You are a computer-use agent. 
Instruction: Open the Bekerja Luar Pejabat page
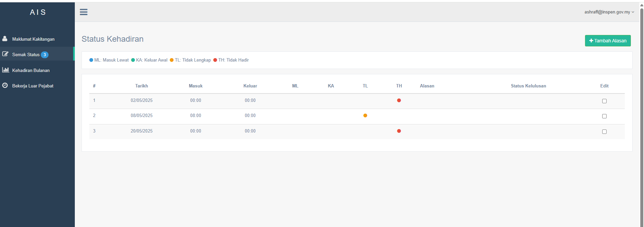(x=33, y=86)
